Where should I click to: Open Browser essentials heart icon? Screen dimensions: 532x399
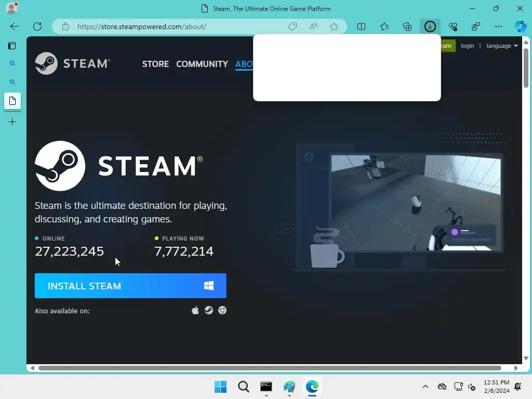(x=453, y=26)
